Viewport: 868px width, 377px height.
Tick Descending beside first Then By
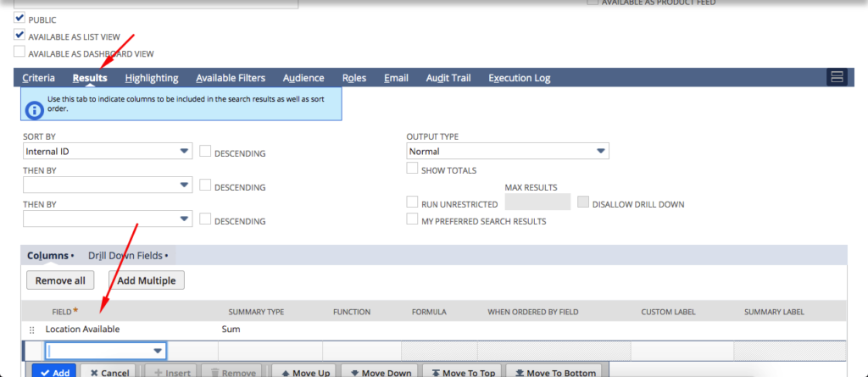pos(205,186)
